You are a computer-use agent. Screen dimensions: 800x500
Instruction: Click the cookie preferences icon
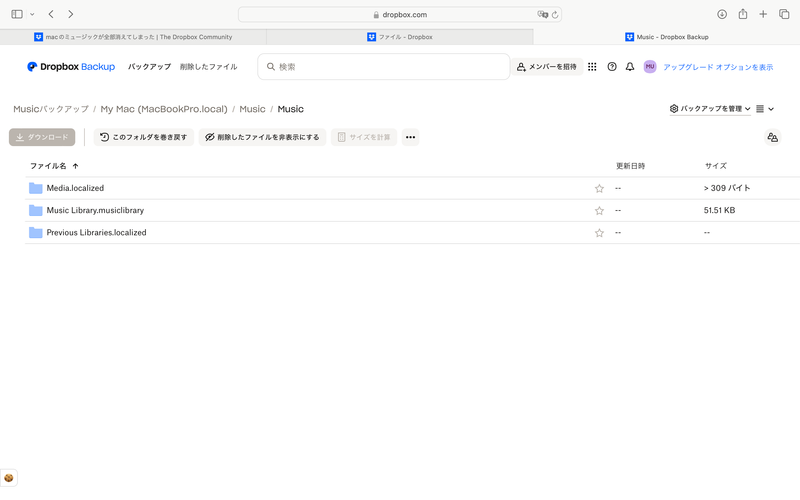(9, 479)
